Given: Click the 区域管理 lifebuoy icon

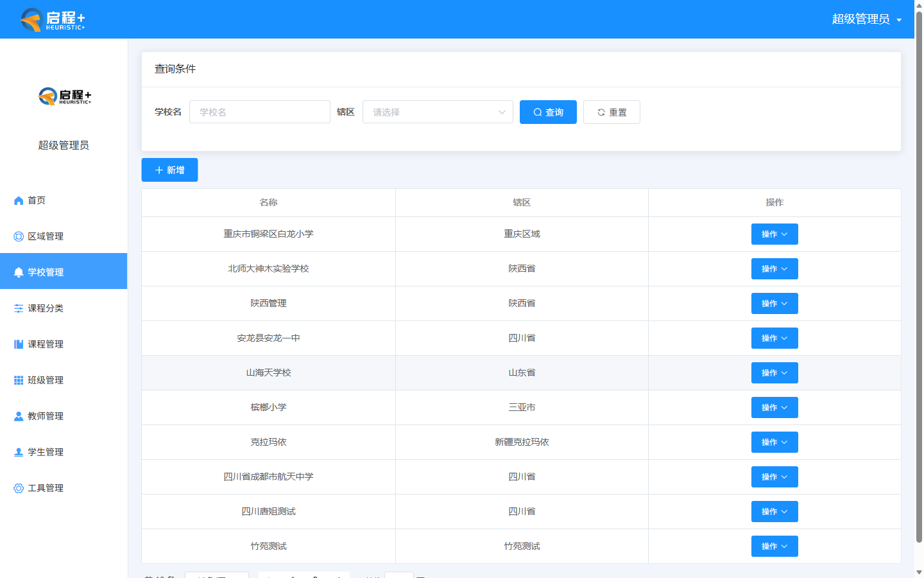Looking at the screenshot, I should 19,236.
